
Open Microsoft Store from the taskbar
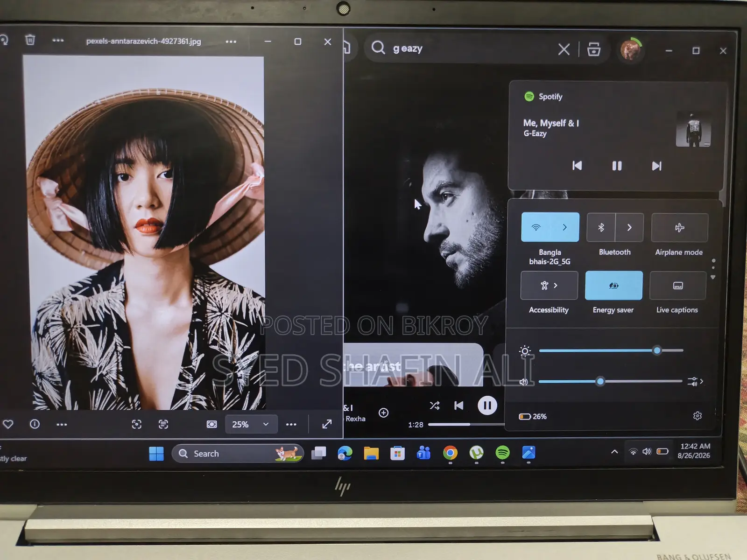pos(397,453)
